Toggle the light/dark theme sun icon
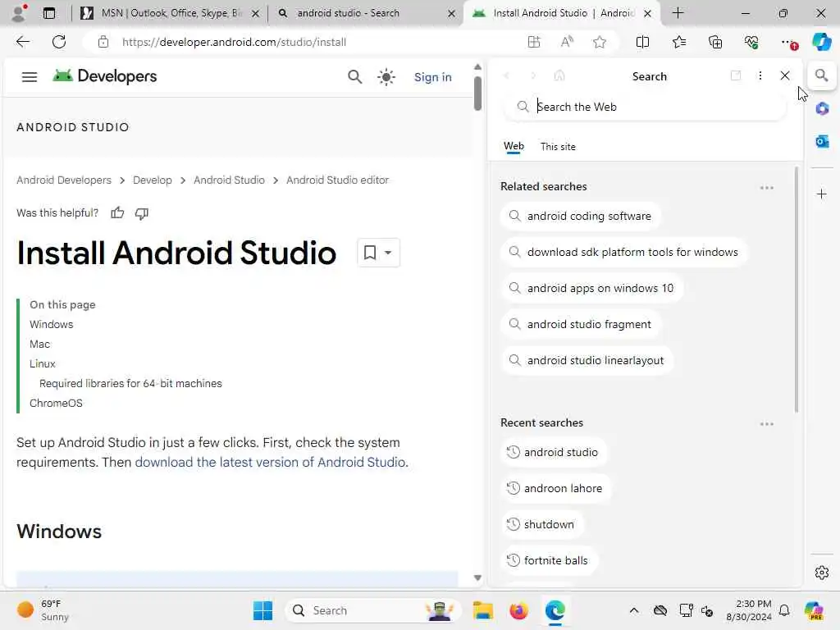 click(386, 77)
